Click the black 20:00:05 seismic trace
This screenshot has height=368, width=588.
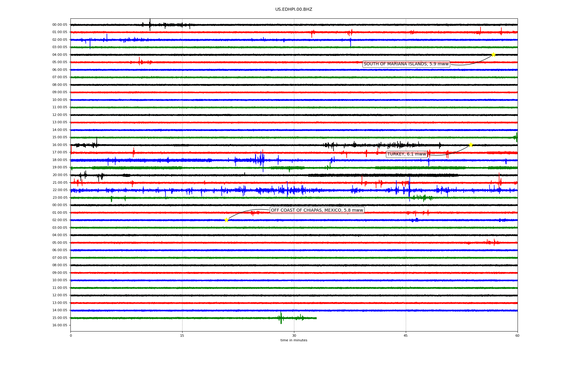294,175
